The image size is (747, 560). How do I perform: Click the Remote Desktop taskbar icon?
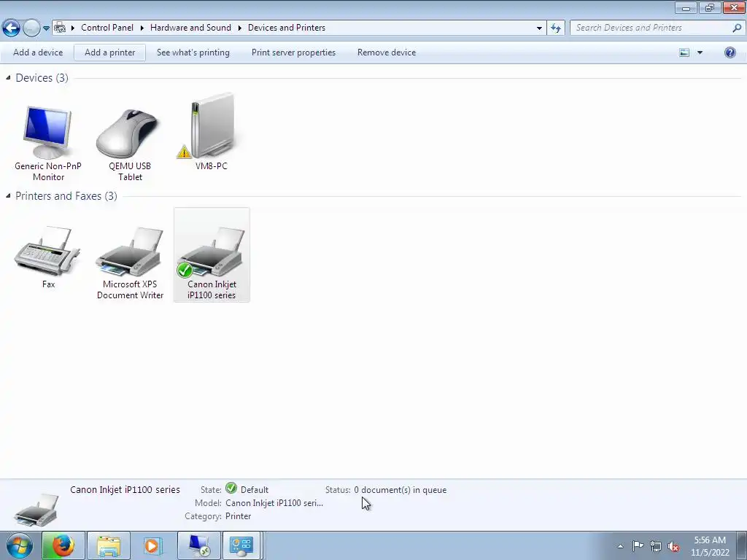pos(198,545)
